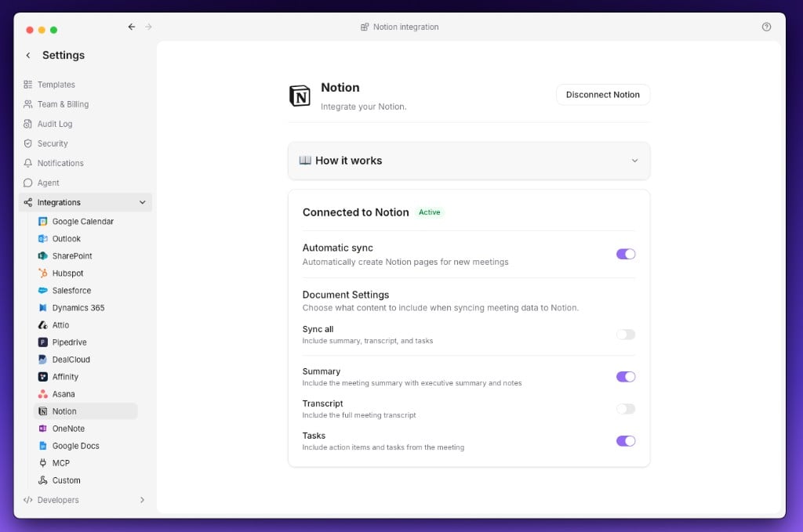
Task: Turn off the Summary toggle
Action: pos(625,377)
